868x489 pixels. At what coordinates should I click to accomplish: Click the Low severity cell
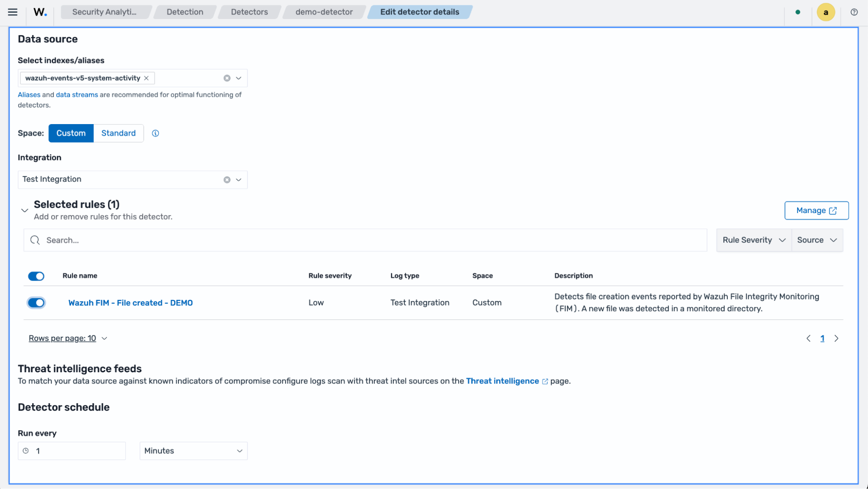(316, 303)
